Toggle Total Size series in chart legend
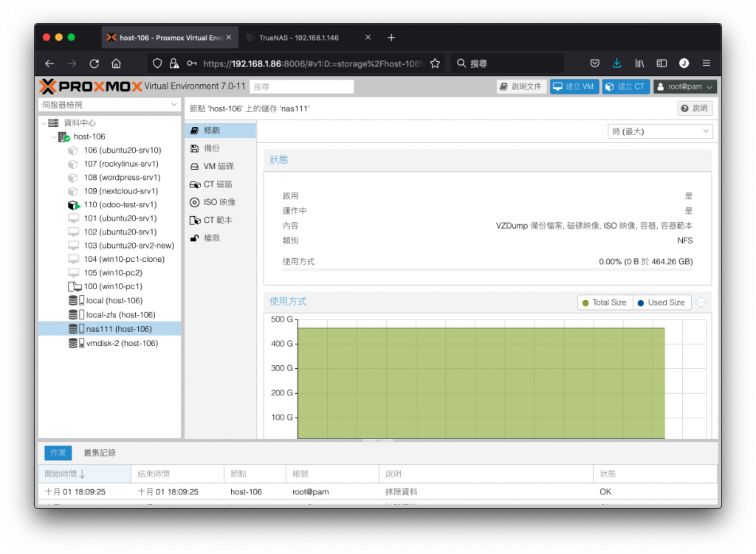The height and width of the screenshot is (554, 756). (605, 302)
